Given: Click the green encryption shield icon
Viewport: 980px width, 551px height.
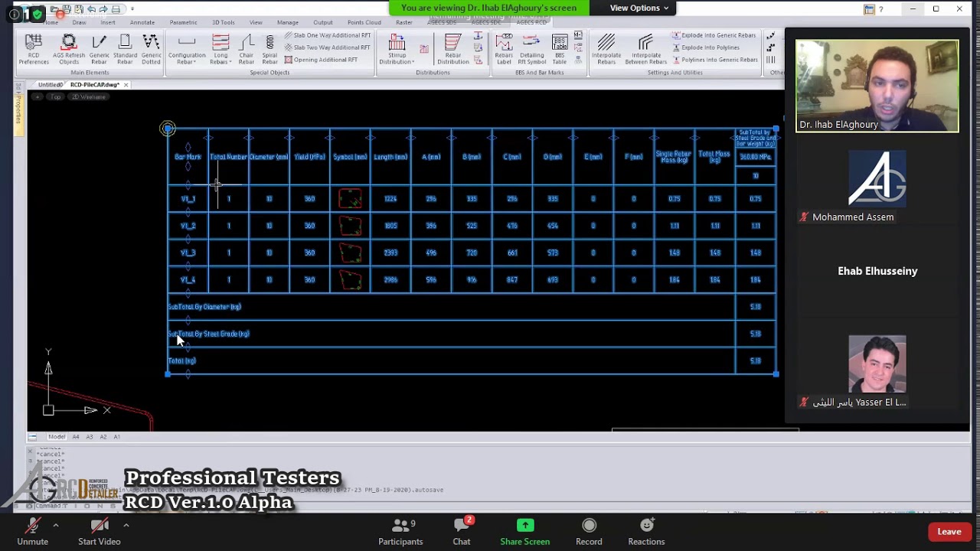Looking at the screenshot, I should tap(37, 15).
